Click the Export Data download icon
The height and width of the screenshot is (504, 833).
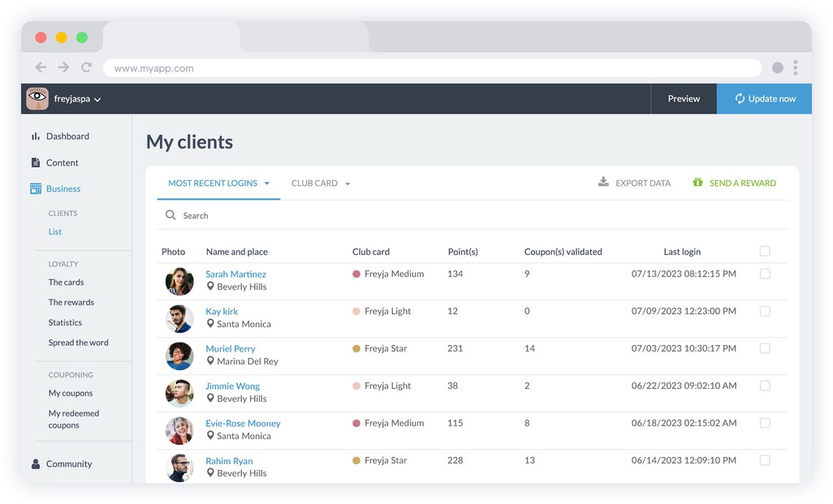(603, 183)
